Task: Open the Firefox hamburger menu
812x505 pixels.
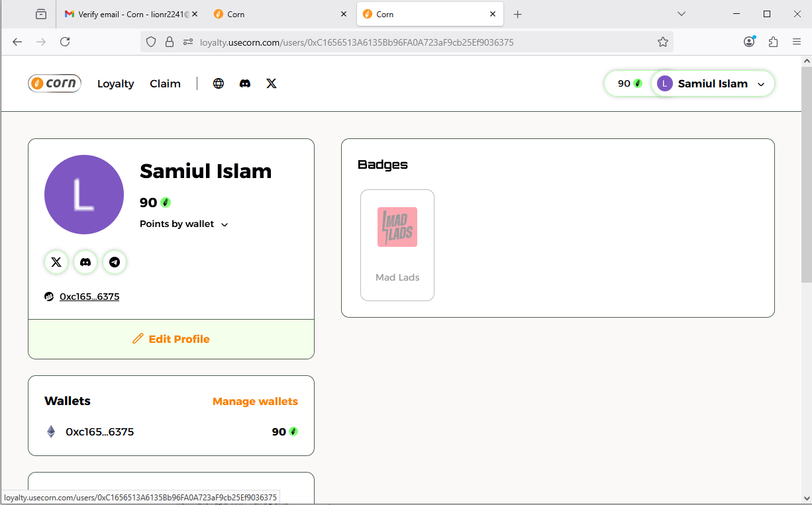Action: coord(797,42)
